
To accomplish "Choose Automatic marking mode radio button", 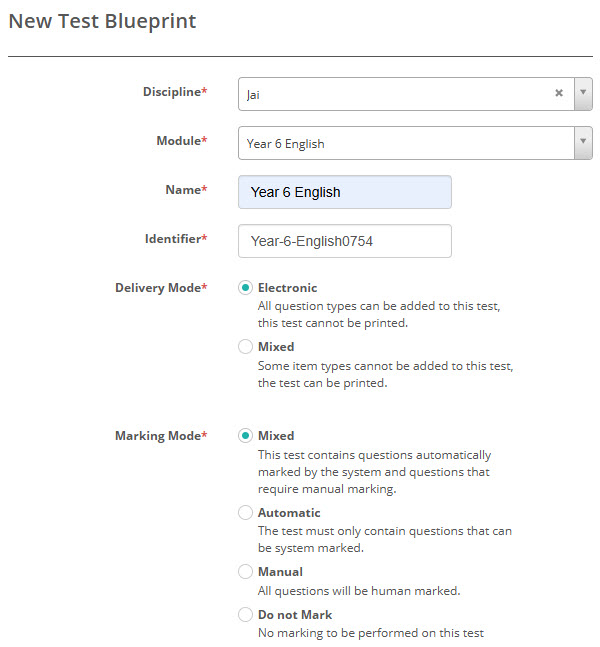I will point(245,513).
